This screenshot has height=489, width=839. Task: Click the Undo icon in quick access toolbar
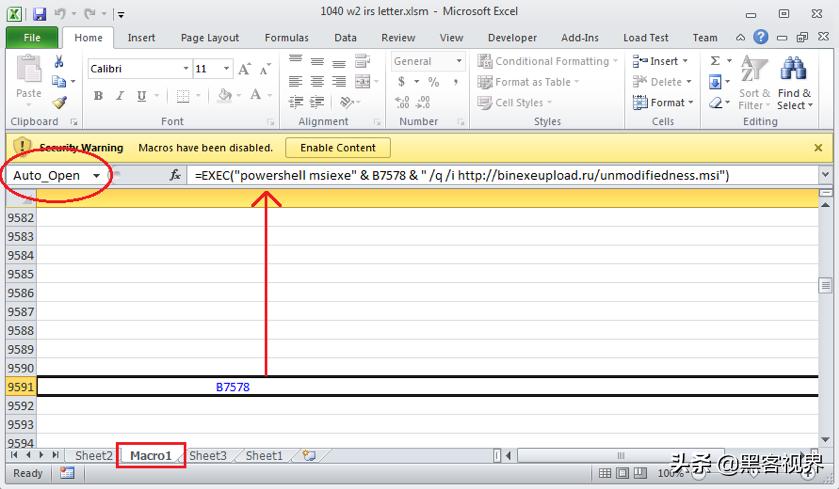pyautogui.click(x=60, y=14)
